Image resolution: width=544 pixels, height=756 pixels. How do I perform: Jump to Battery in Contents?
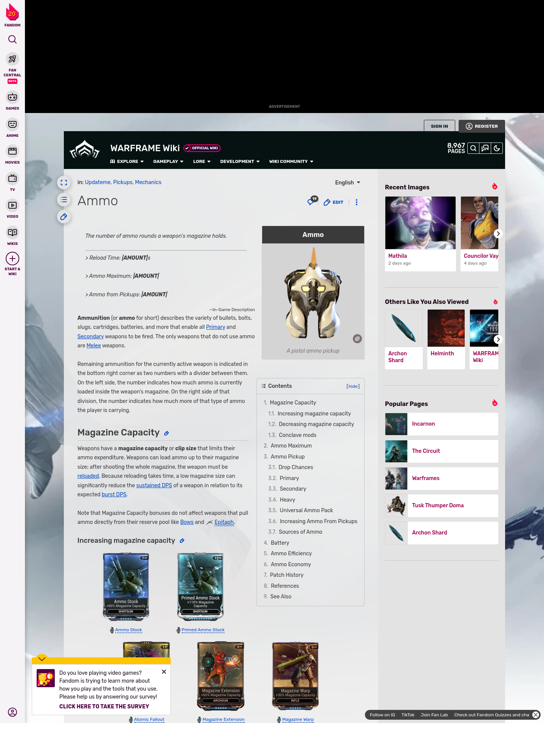click(x=280, y=543)
